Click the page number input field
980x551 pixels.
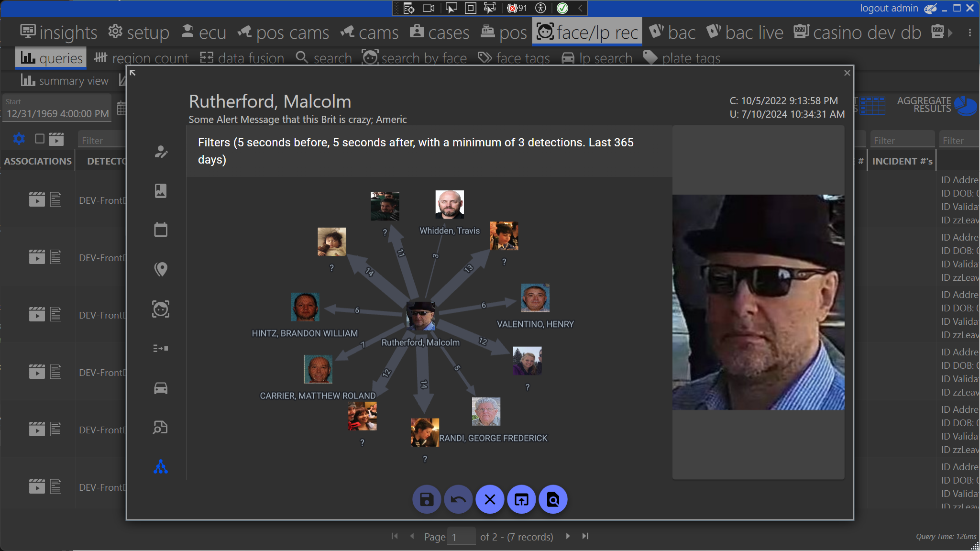pos(461,537)
